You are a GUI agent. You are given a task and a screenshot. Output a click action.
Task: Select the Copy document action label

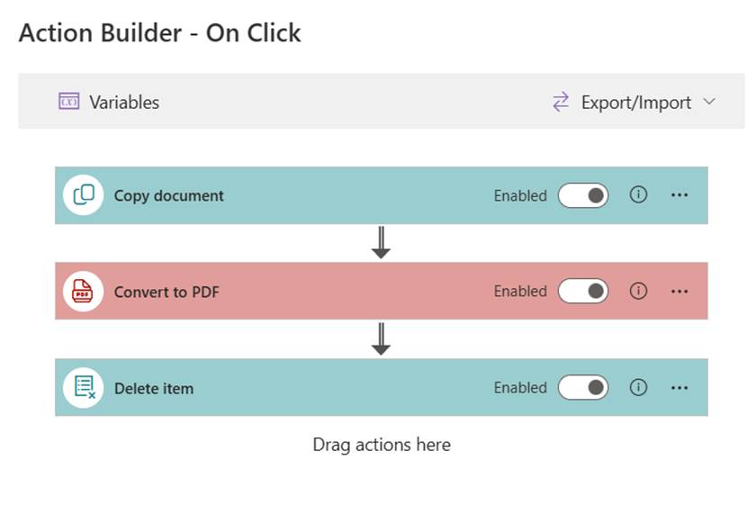pos(168,196)
